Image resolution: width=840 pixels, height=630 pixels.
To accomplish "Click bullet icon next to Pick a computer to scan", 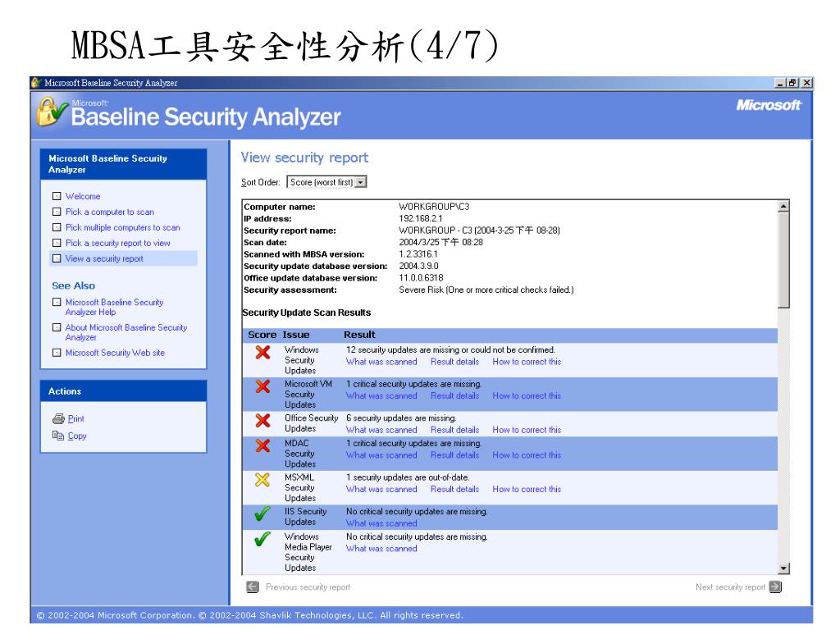I will [57, 212].
